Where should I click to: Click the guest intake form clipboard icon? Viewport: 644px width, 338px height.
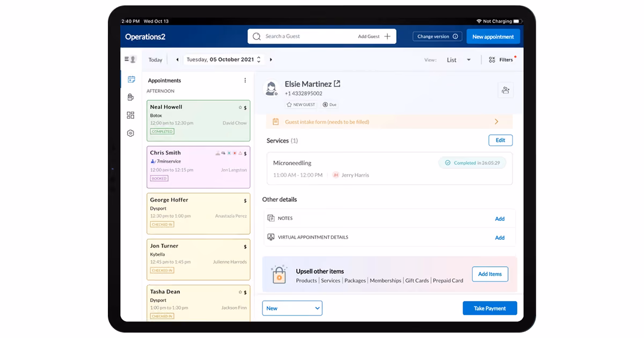(x=275, y=122)
